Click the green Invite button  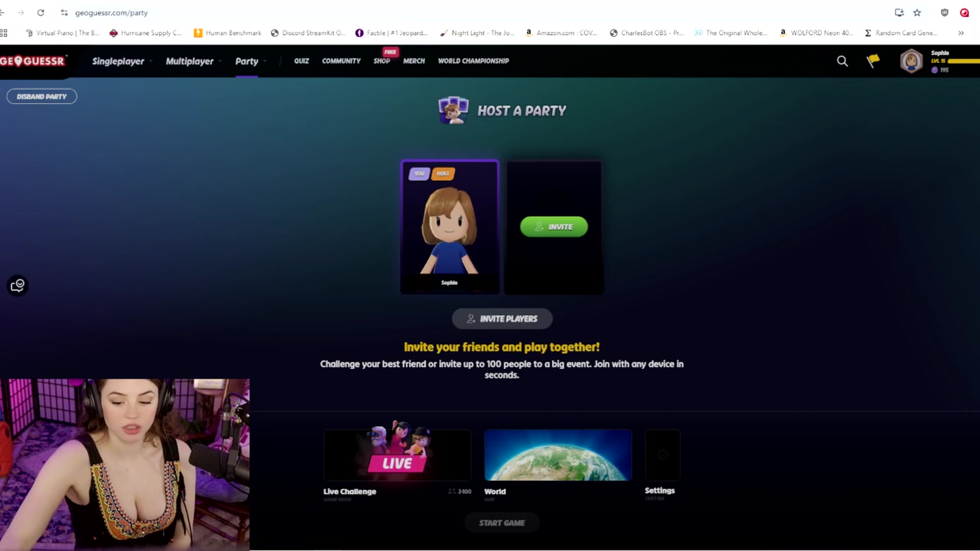[x=554, y=227]
